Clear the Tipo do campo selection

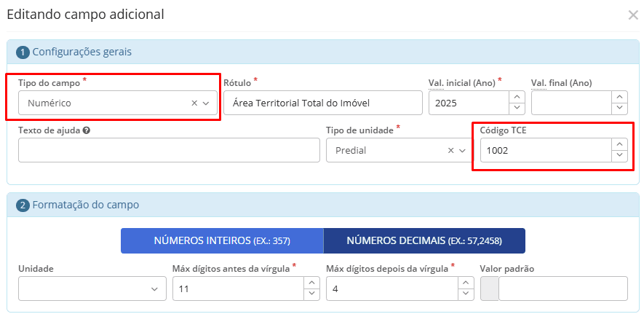194,103
